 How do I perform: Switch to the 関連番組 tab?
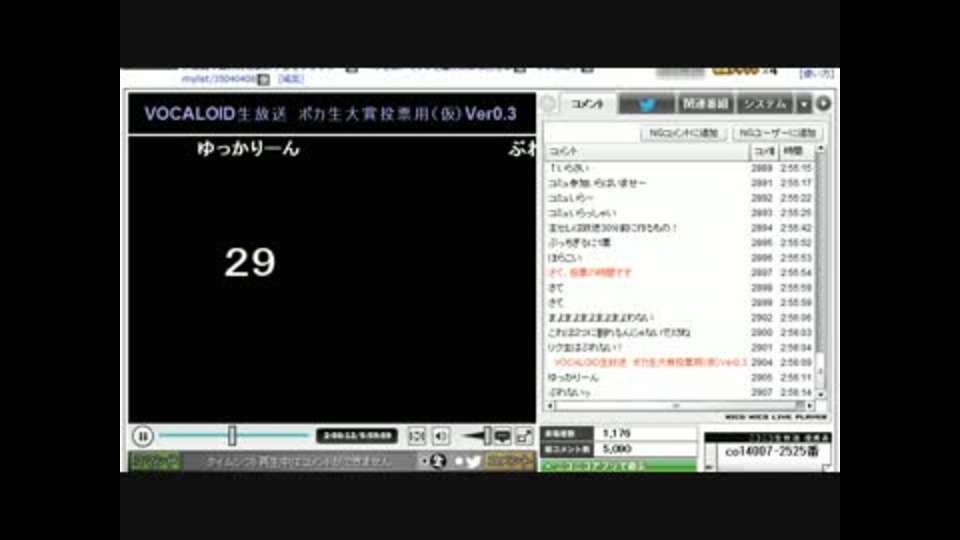coord(705,104)
